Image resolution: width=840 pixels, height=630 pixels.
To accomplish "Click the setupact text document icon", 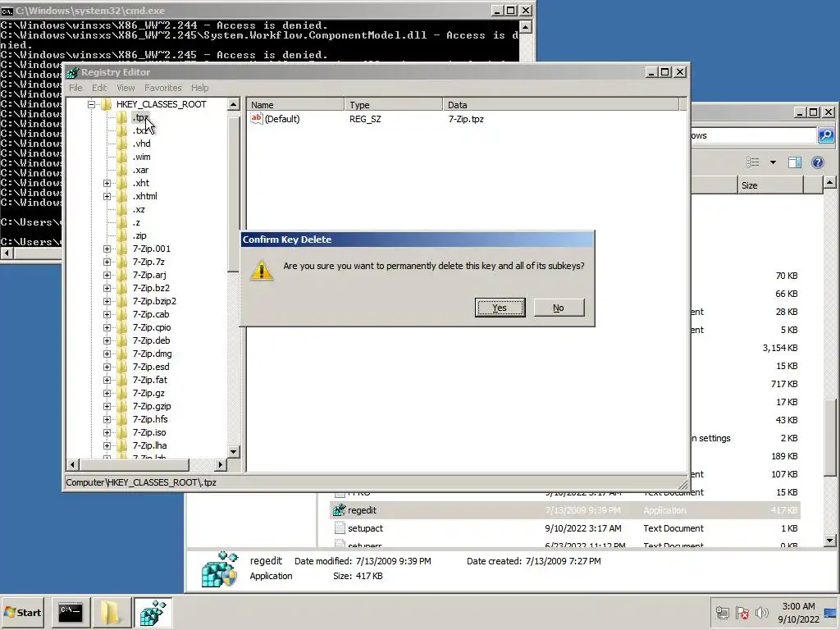I will click(x=339, y=528).
